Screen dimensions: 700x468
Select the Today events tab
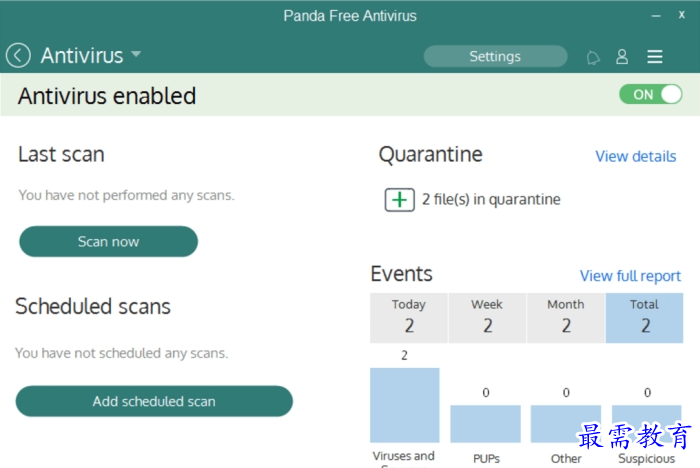pyautogui.click(x=409, y=318)
